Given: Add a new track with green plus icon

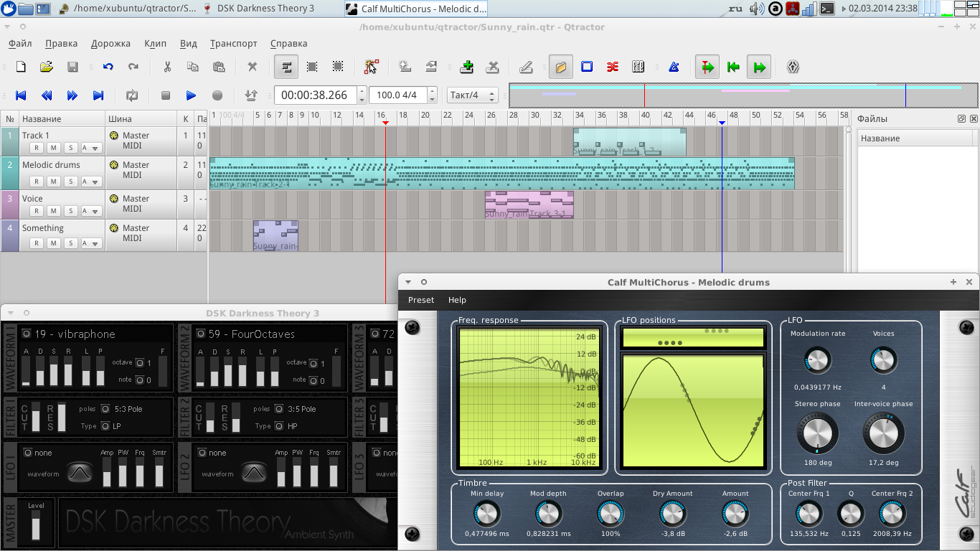Looking at the screenshot, I should (x=467, y=67).
